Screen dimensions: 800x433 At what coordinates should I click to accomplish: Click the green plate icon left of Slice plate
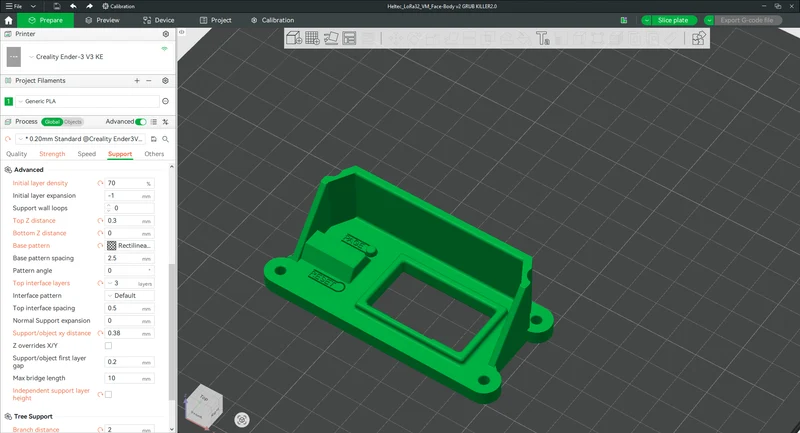pos(623,20)
